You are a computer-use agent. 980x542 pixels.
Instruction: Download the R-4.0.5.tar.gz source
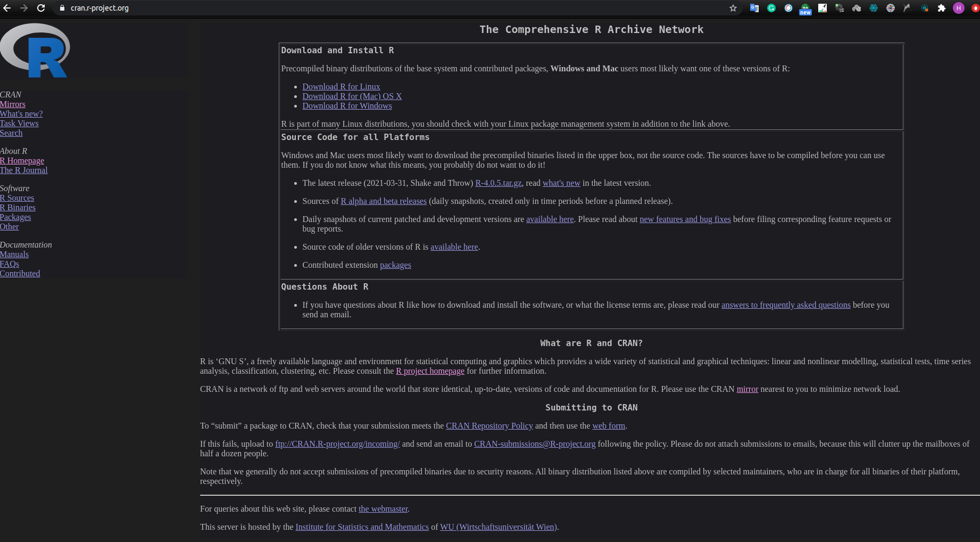tap(499, 183)
